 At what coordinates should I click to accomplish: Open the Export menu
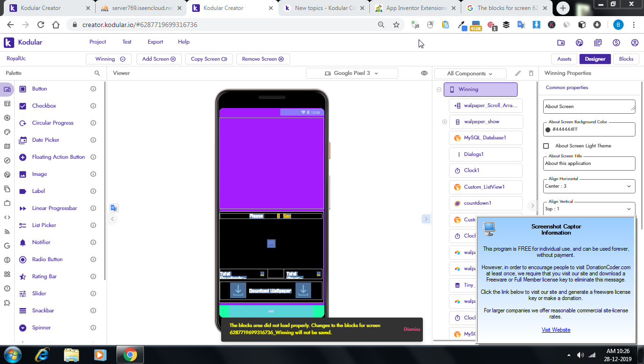[x=155, y=42]
